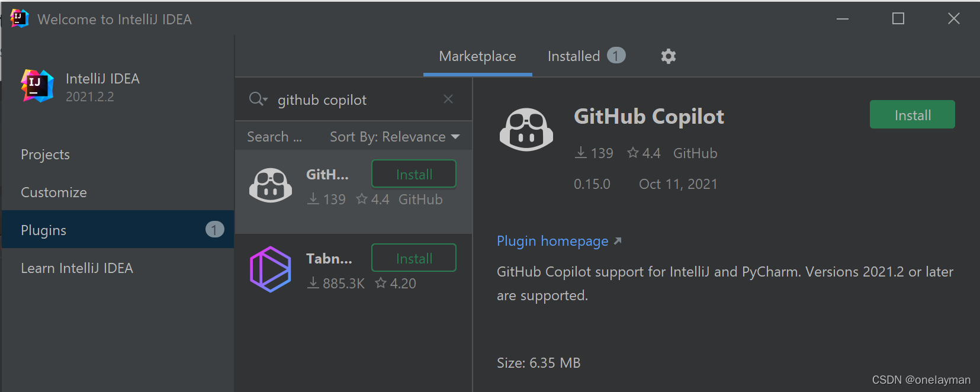Maximize the Welcome to IntelliJ IDEA window
980x392 pixels.
pyautogui.click(x=898, y=19)
